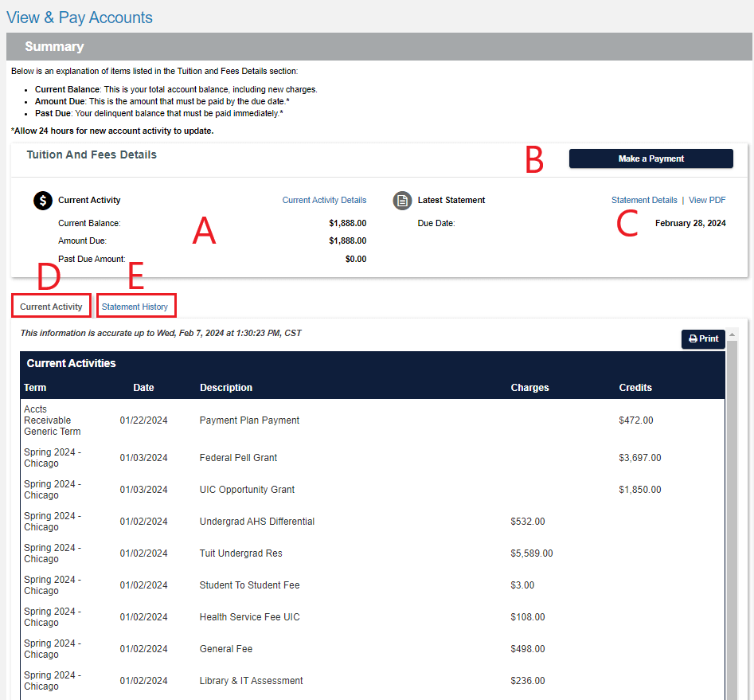Click the Due Date label
Screen dimensions: 754x700
pyautogui.click(x=436, y=223)
